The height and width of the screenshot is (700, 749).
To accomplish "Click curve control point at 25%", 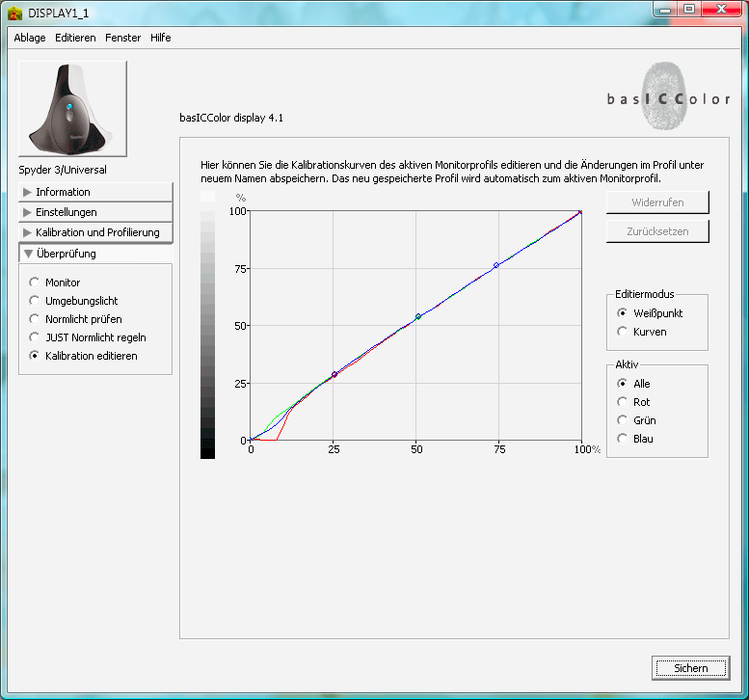I will click(334, 374).
